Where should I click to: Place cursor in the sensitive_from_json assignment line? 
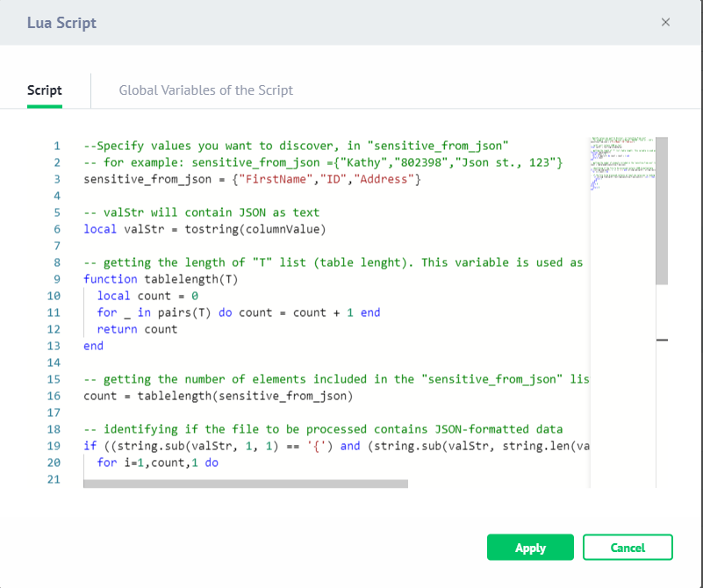tap(252, 179)
